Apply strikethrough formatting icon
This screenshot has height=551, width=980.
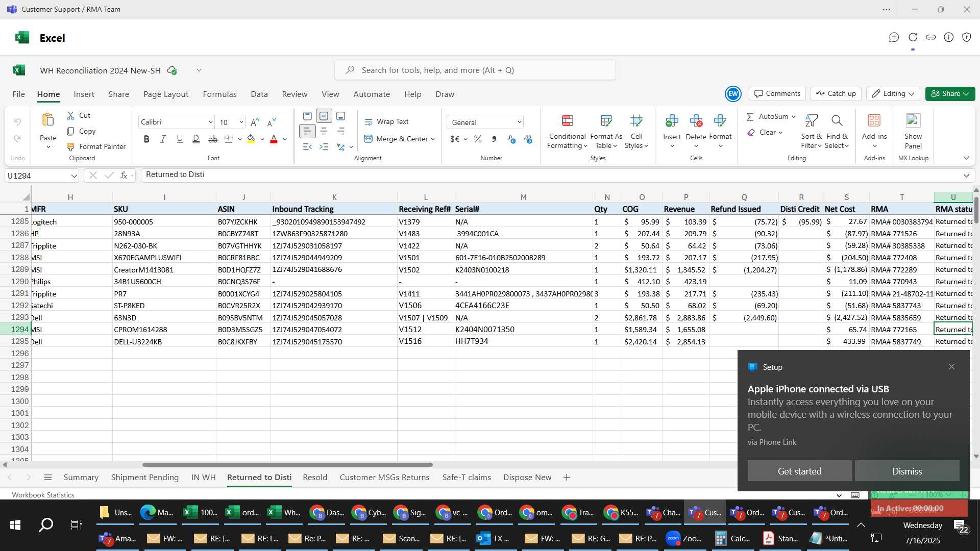tap(213, 139)
